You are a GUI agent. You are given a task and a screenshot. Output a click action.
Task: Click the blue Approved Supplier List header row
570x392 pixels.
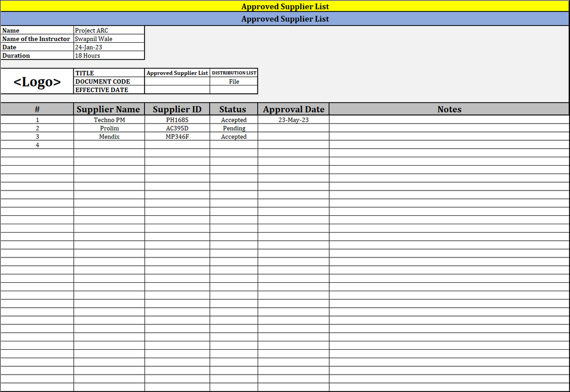[x=285, y=19]
